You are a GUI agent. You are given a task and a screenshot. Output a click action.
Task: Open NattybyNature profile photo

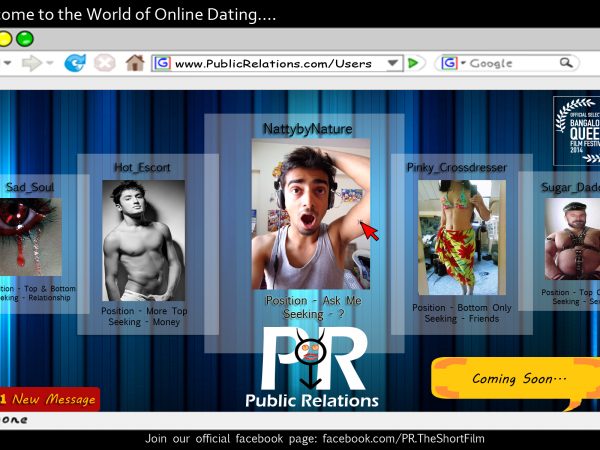(x=311, y=214)
